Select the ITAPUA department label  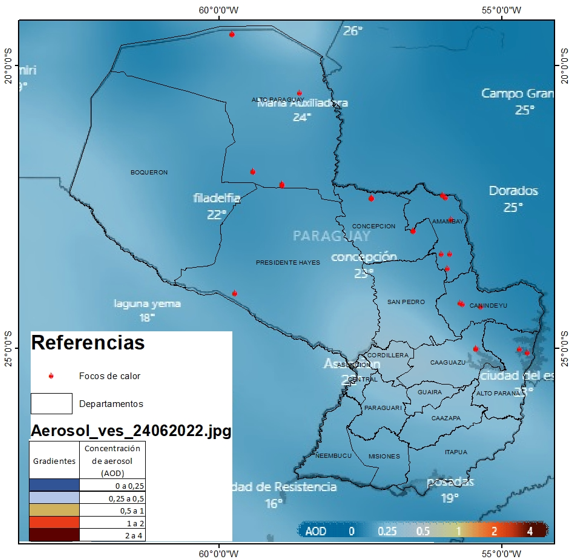456,452
